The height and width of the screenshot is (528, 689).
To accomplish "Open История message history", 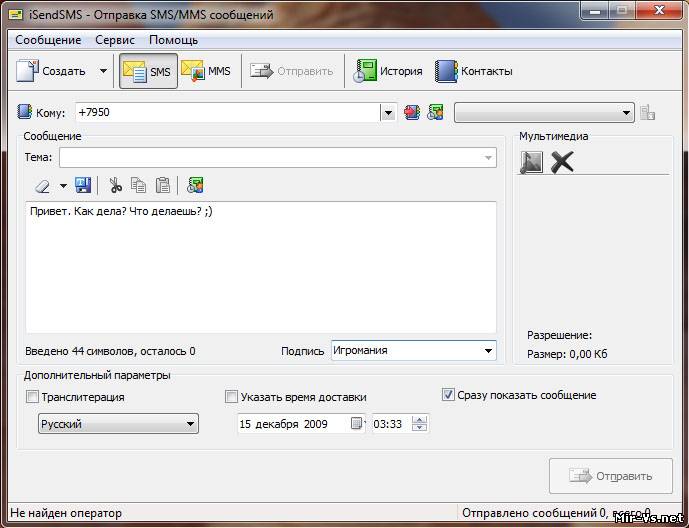I will (388, 71).
